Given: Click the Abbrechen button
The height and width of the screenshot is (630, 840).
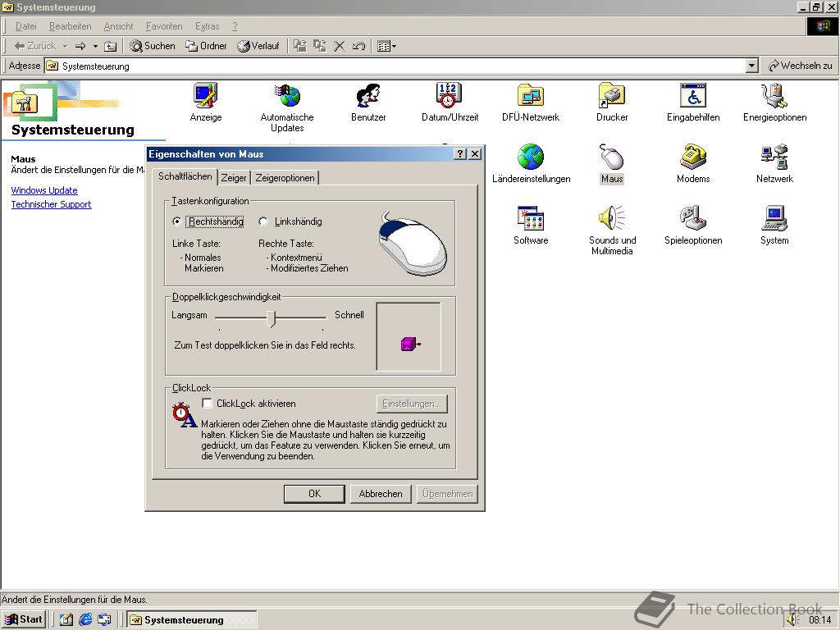Looking at the screenshot, I should coord(381,493).
